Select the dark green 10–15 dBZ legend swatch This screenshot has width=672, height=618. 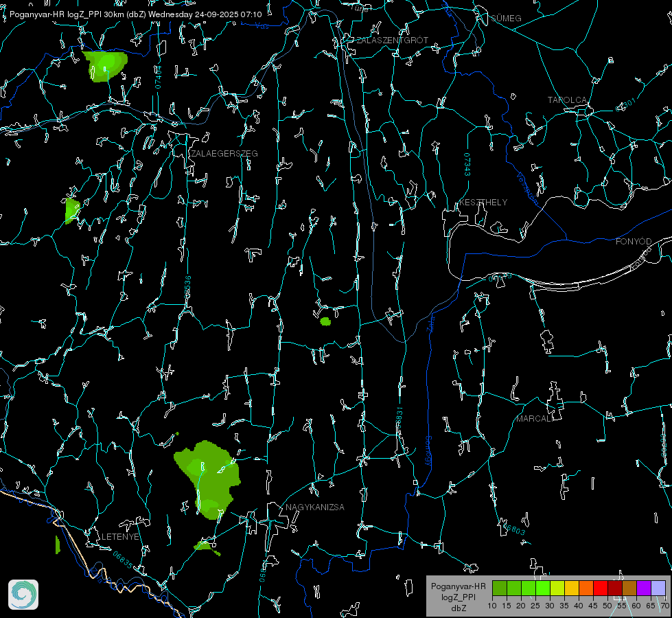tap(500, 588)
